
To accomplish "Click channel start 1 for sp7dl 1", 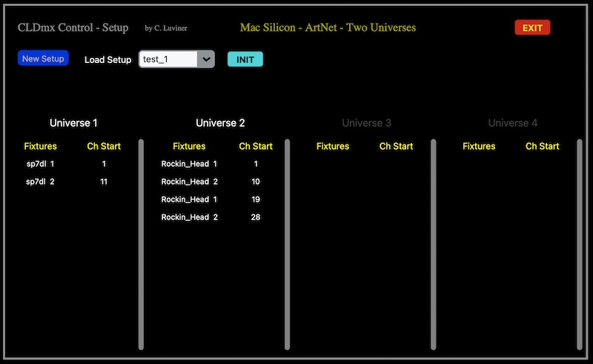I will coord(104,164).
